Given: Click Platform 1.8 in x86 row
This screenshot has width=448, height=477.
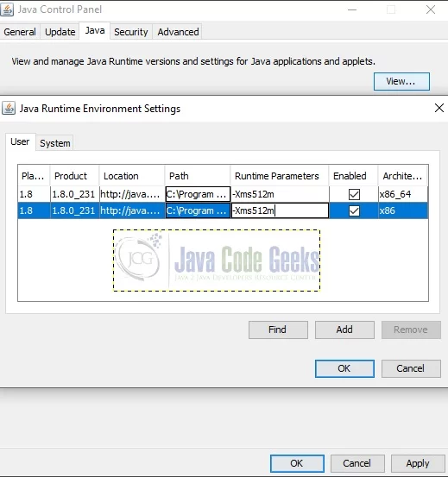Looking at the screenshot, I should coord(34,210).
